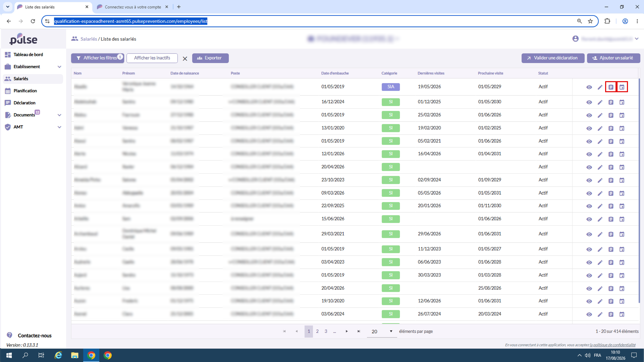
Task: View the employee hired 15/06/2026 with the eye icon
Action: click(589, 219)
